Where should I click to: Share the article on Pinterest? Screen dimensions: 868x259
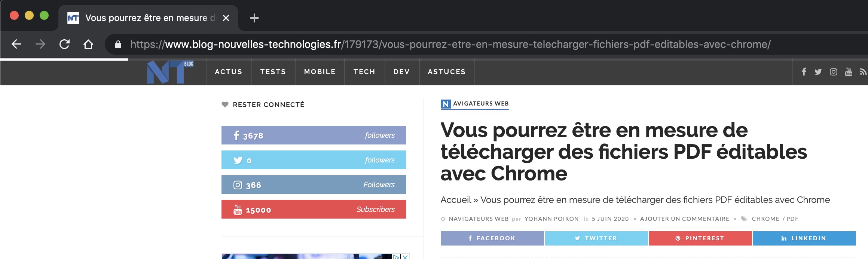pos(700,238)
